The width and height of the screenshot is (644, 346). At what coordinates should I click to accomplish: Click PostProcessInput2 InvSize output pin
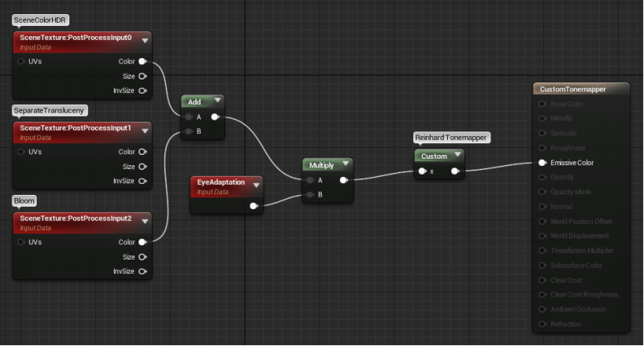[142, 271]
